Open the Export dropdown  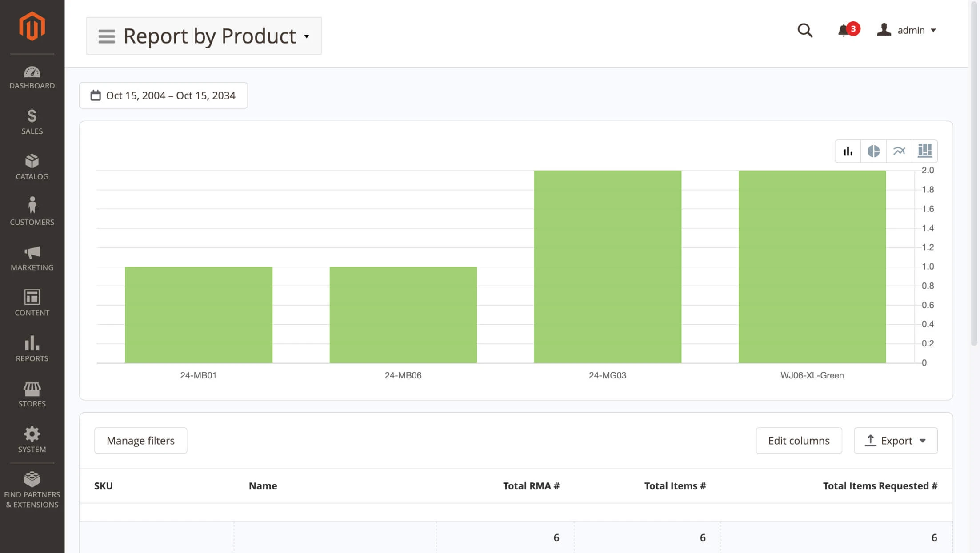click(895, 440)
